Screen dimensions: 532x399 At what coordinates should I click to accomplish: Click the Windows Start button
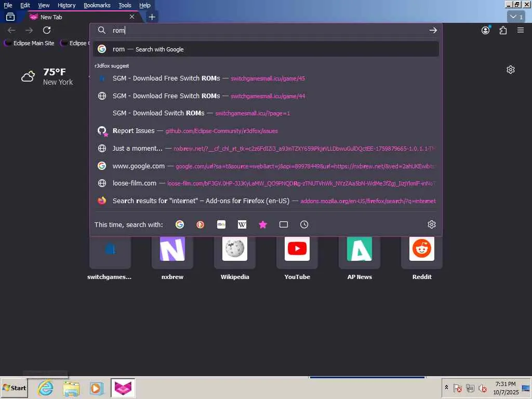point(14,388)
